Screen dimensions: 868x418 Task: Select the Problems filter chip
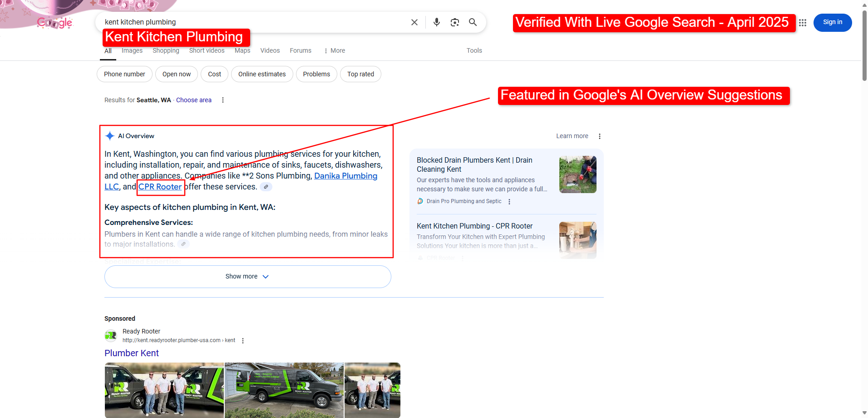coord(316,74)
